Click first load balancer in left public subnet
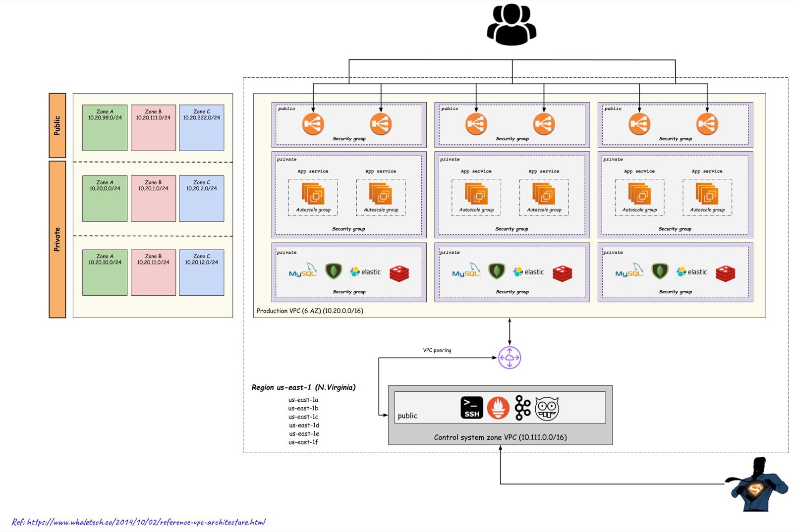The height and width of the screenshot is (532, 793). click(x=313, y=124)
